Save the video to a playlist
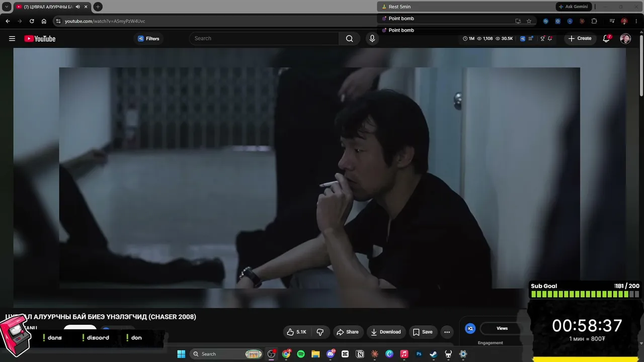 coord(423,332)
